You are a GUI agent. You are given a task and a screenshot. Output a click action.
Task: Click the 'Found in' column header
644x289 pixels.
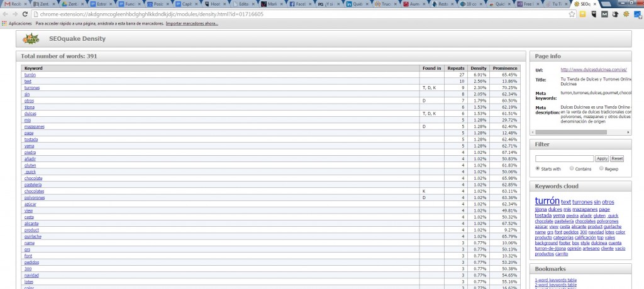431,68
